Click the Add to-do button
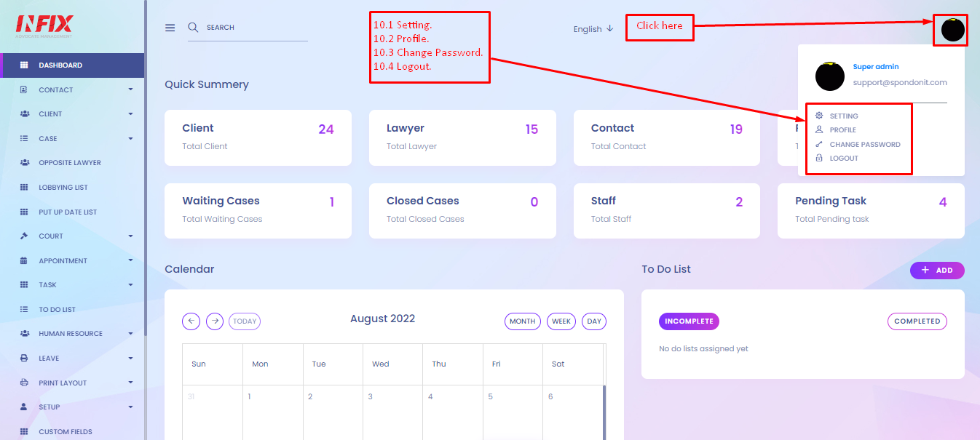Screen dimensions: 980x440 (x=937, y=270)
